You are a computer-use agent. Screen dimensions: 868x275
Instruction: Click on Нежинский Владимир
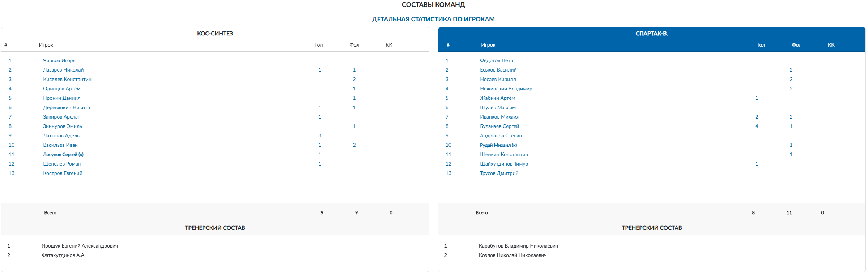tap(506, 89)
